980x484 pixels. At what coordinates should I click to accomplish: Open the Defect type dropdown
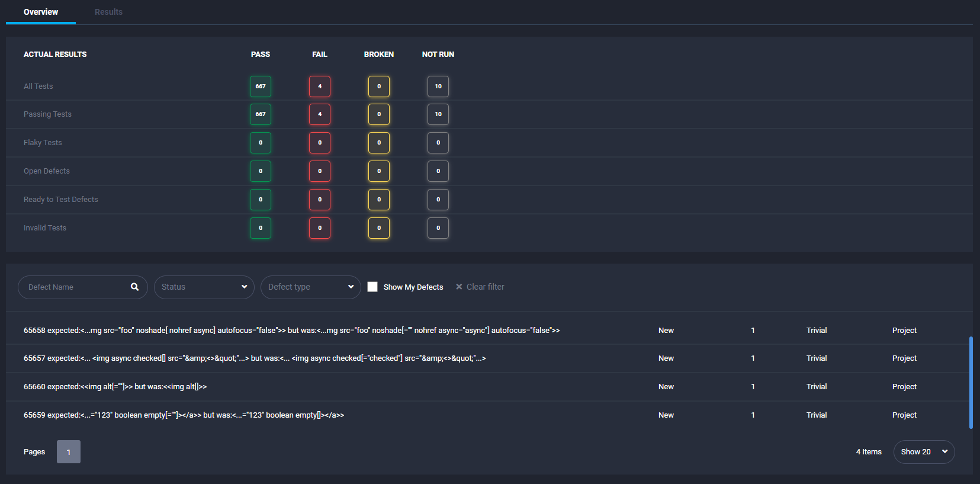click(311, 287)
